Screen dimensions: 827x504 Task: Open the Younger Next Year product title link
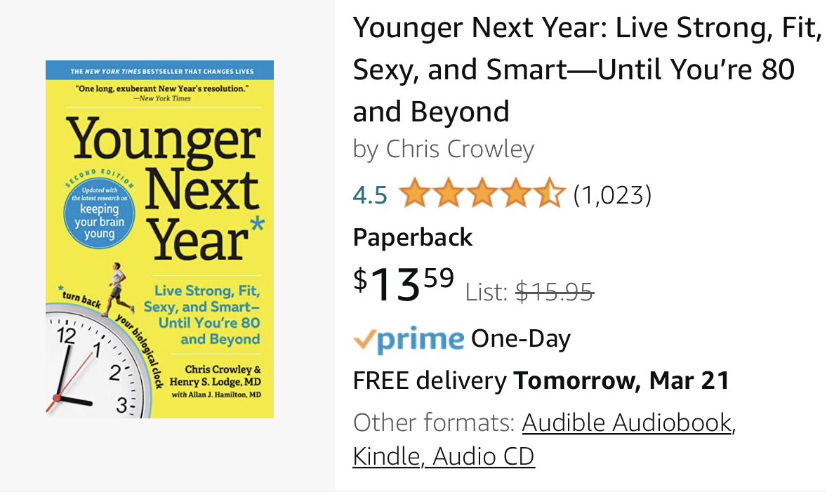(x=588, y=69)
